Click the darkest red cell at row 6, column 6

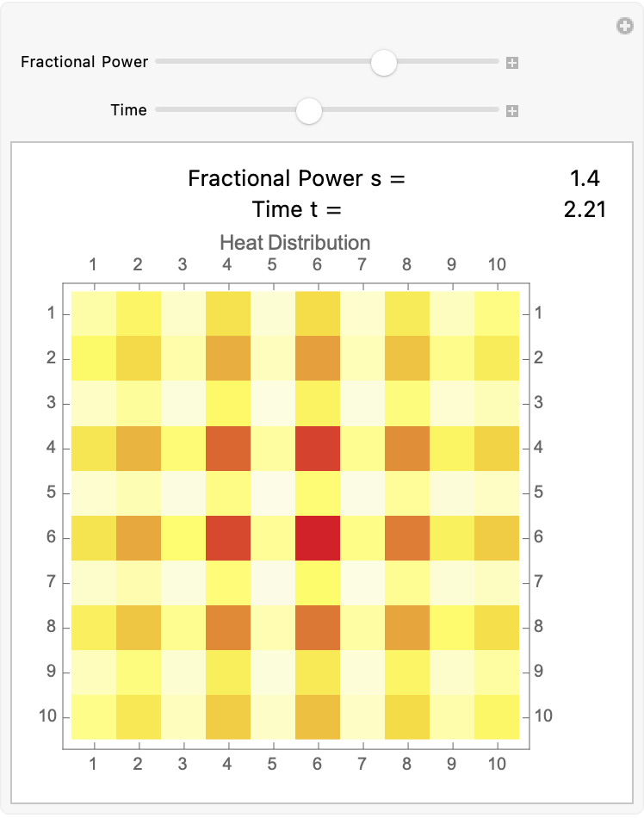coord(318,538)
